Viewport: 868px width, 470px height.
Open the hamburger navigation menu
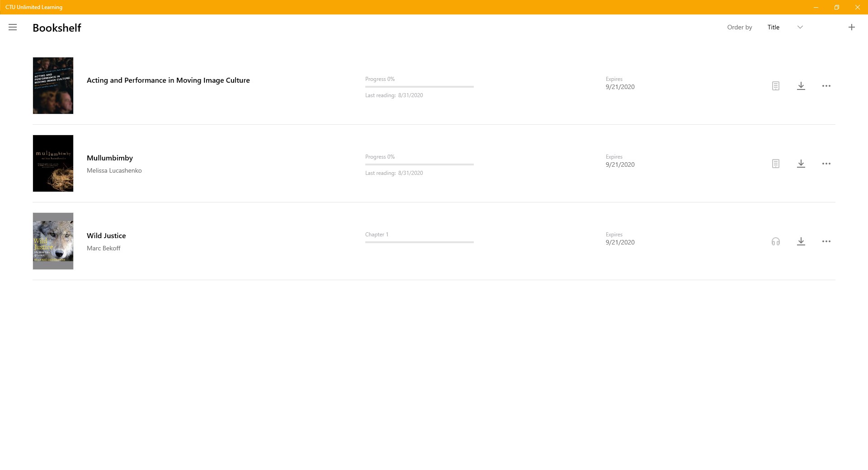(x=13, y=27)
